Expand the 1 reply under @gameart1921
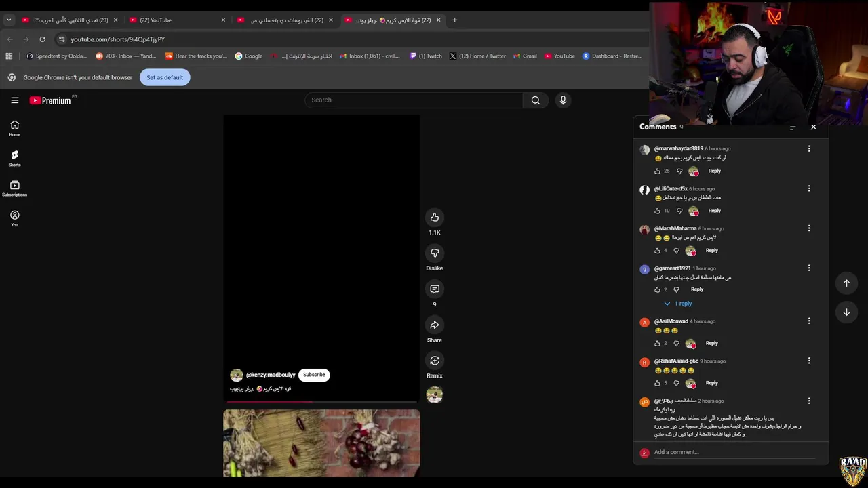The image size is (868, 488). click(x=678, y=304)
